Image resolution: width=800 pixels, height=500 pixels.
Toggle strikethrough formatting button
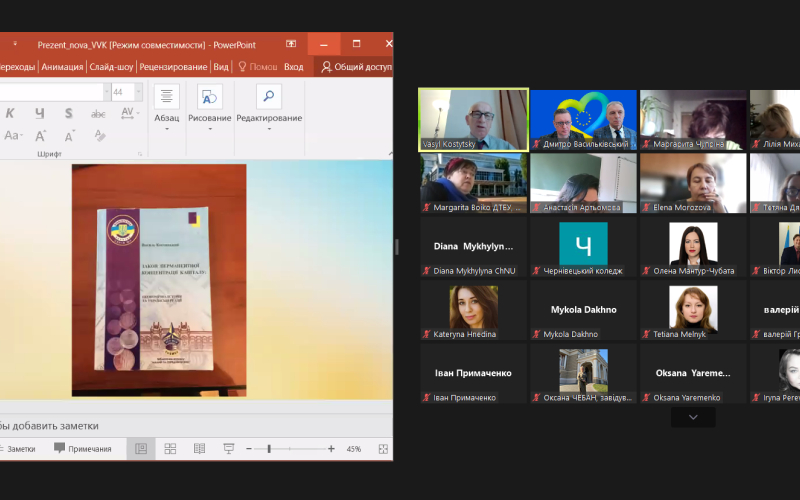(98, 113)
